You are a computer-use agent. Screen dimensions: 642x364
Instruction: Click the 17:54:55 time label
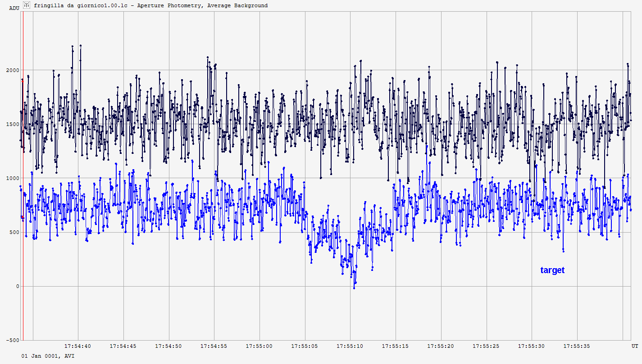pos(214,346)
